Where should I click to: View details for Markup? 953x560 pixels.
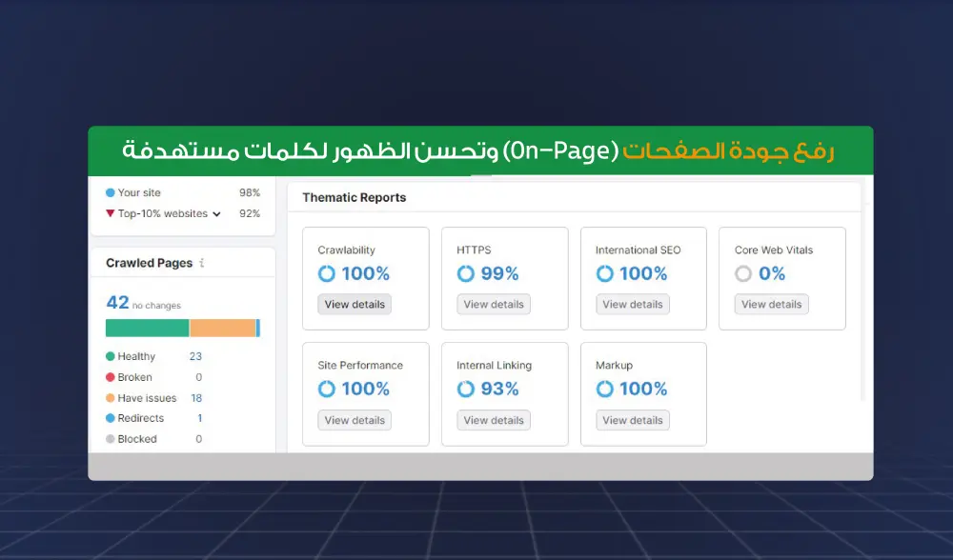point(632,420)
